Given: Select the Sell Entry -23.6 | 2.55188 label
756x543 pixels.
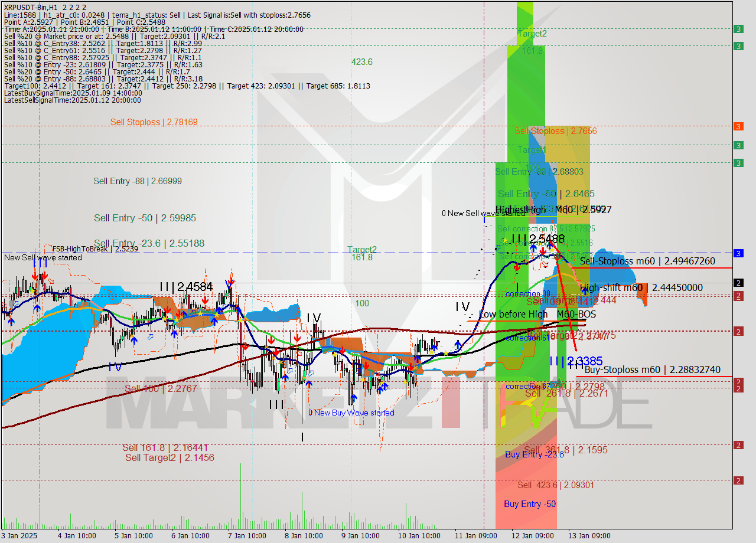Looking at the screenshot, I should point(149,243).
